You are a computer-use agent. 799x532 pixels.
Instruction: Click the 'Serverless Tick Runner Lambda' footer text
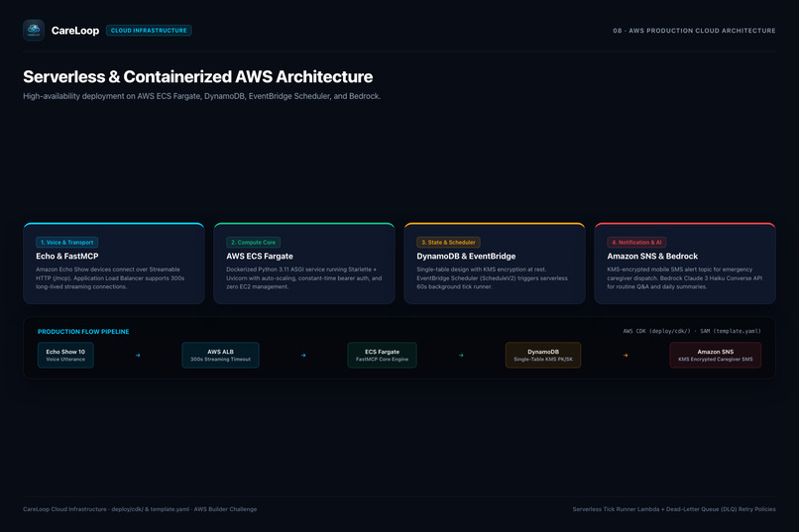click(x=674, y=509)
